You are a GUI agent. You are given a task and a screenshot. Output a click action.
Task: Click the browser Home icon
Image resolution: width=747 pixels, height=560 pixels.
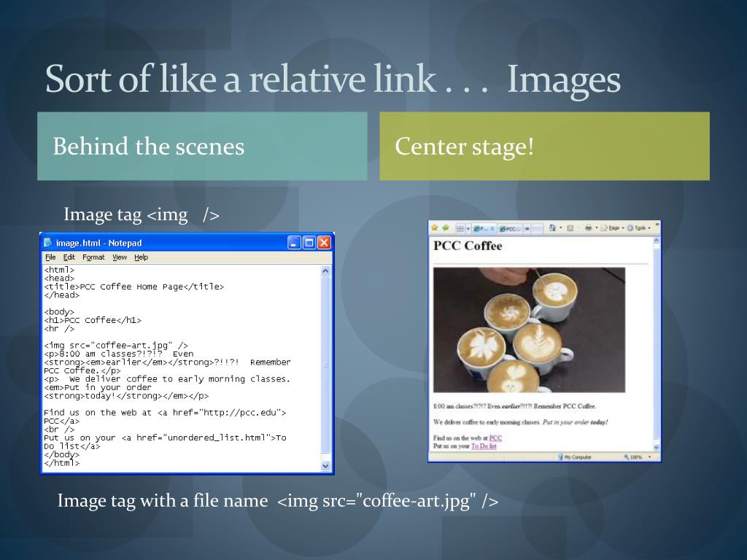point(552,228)
